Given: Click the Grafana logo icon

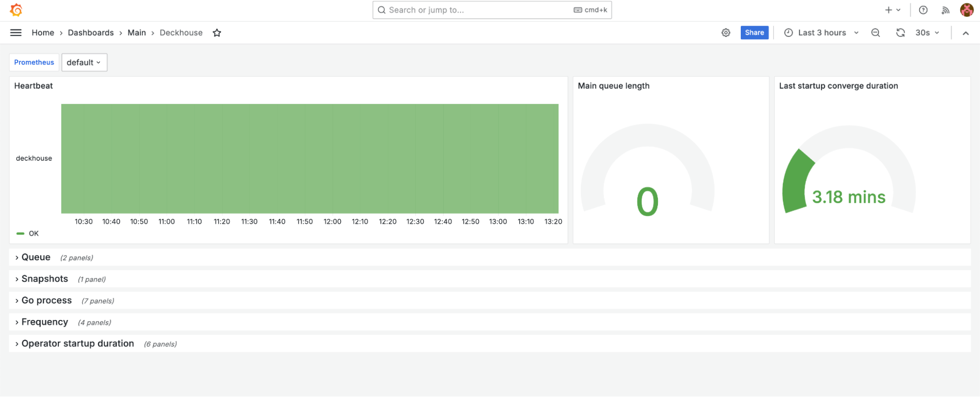Looking at the screenshot, I should tap(16, 10).
